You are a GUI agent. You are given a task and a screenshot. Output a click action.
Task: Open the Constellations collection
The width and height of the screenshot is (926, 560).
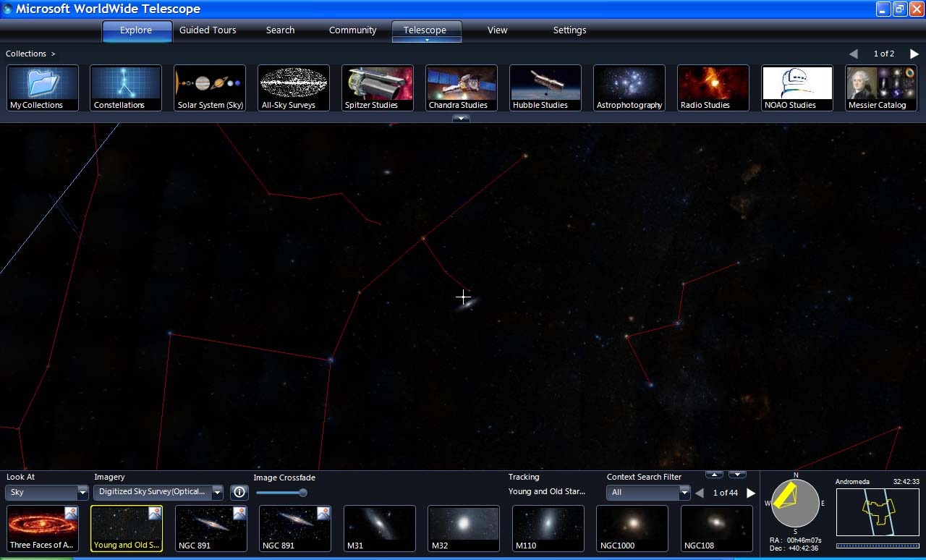point(126,88)
